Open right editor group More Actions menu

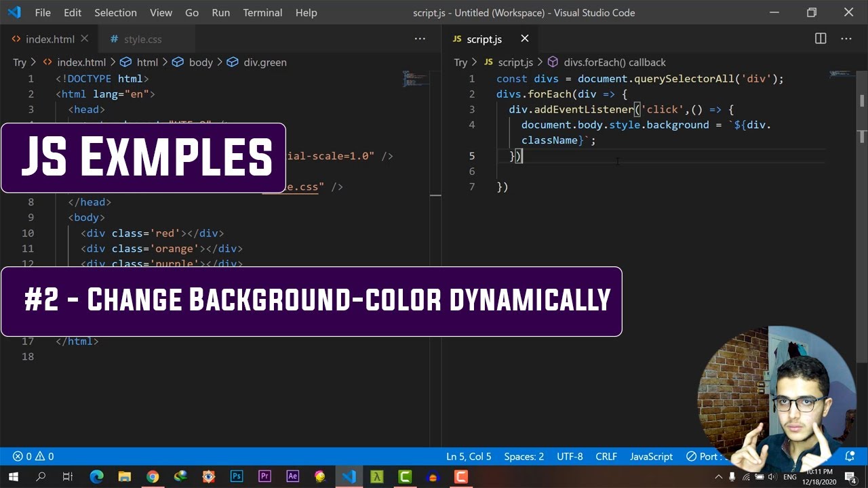click(846, 39)
